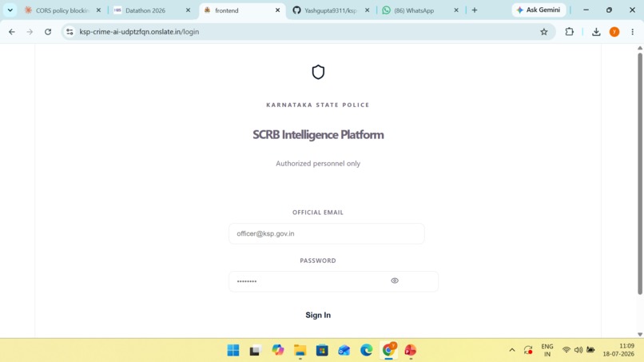Image resolution: width=644 pixels, height=362 pixels.
Task: Open the browser Downloads icon
Action: [x=596, y=32]
